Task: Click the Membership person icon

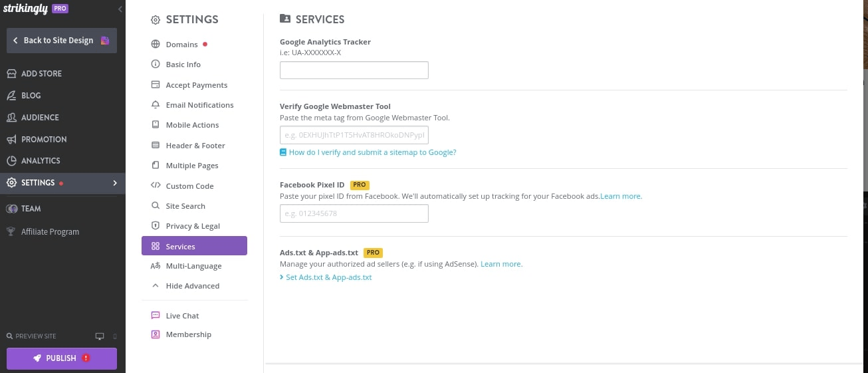Action: [x=156, y=334]
